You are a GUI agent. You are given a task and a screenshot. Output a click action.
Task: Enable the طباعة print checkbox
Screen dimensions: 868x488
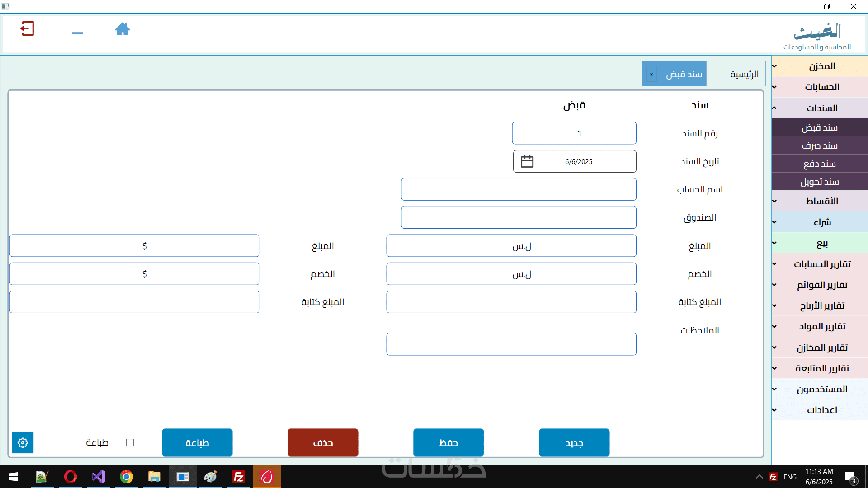pyautogui.click(x=130, y=443)
